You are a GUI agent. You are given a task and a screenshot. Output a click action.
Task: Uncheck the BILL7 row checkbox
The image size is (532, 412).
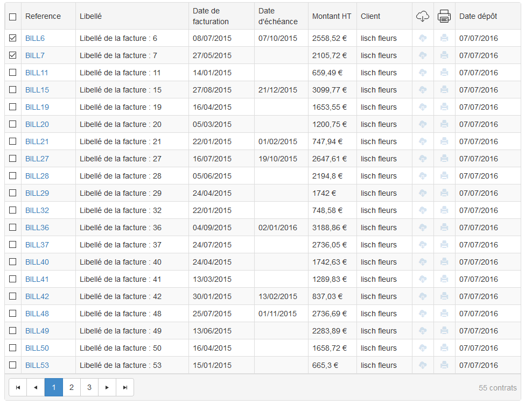(x=12, y=55)
